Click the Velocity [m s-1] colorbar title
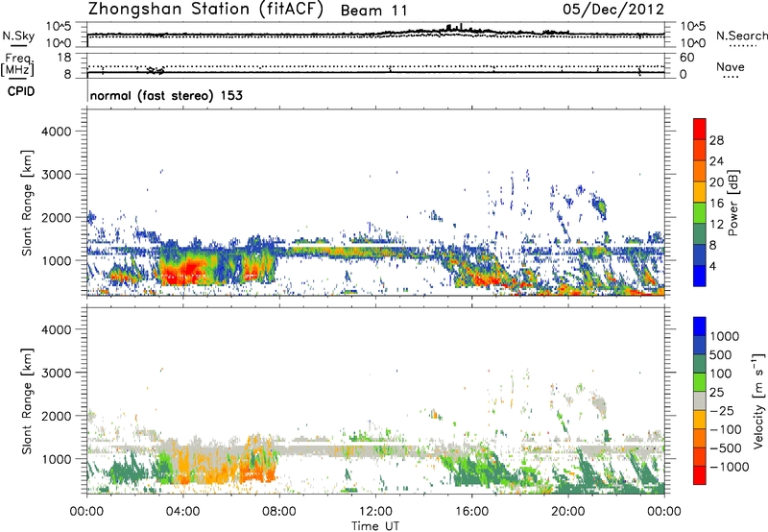This screenshot has height=532, width=768. (758, 400)
